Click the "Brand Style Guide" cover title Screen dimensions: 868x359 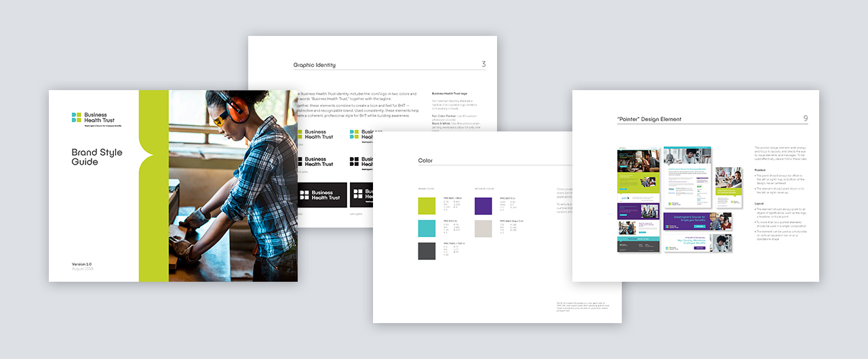97,157
